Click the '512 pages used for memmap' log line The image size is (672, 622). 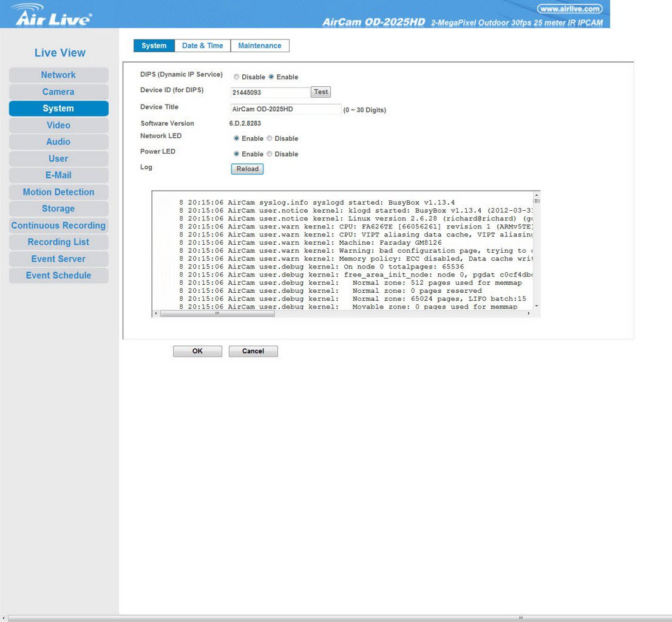click(350, 283)
